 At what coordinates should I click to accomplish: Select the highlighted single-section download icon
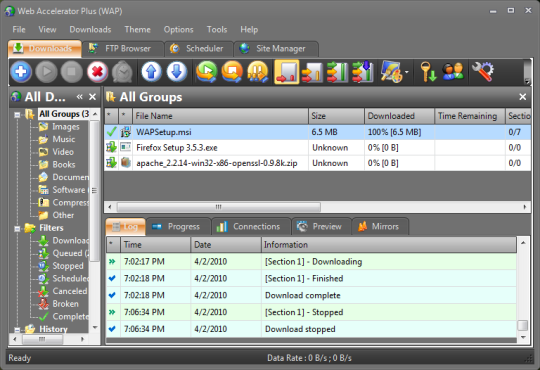pos(287,72)
